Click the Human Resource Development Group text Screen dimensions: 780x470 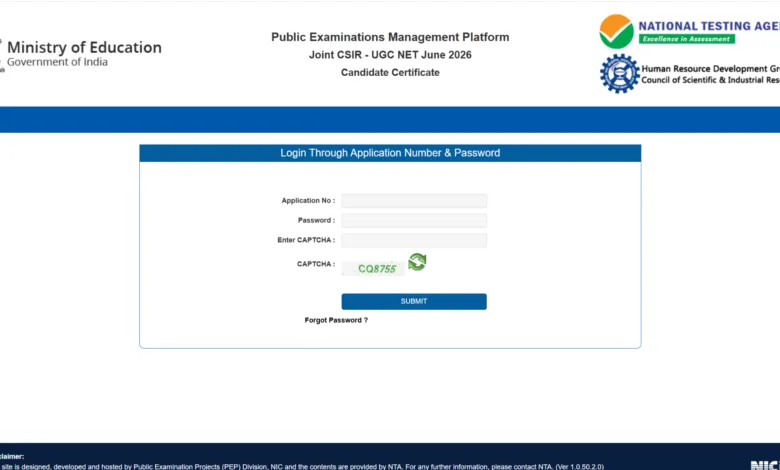(710, 69)
